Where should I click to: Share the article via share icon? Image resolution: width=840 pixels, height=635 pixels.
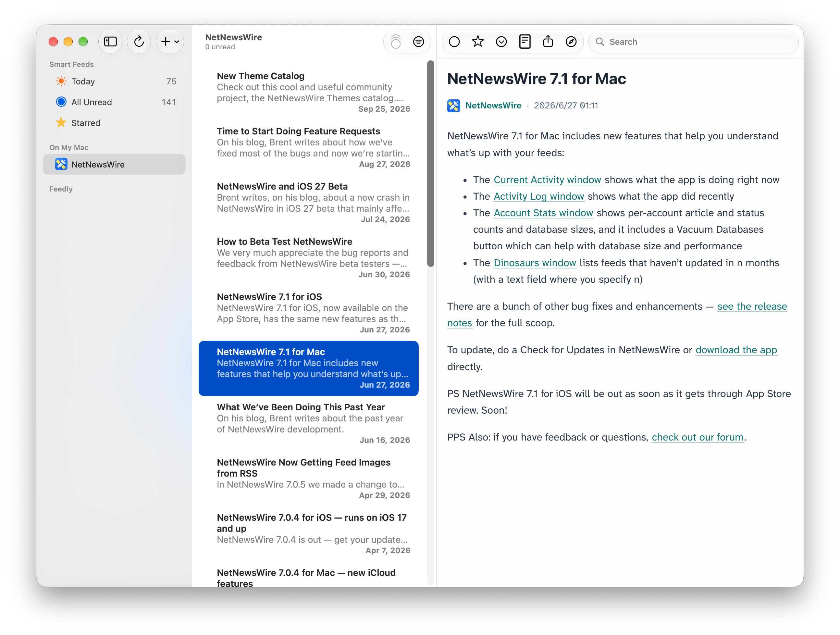(548, 42)
